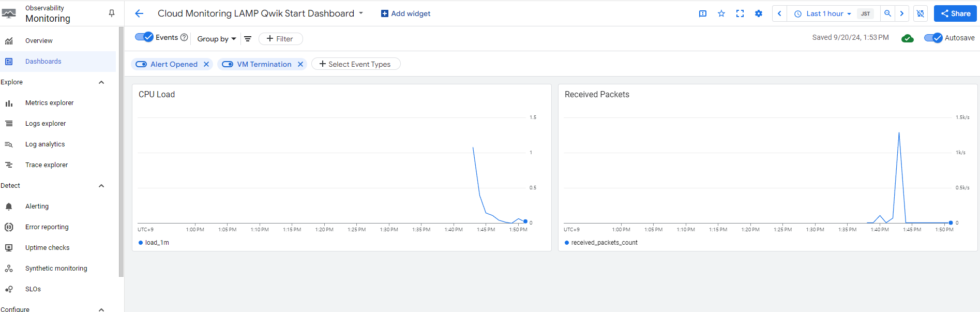This screenshot has height=312, width=980.
Task: Change the JST time zone
Action: coord(865,13)
